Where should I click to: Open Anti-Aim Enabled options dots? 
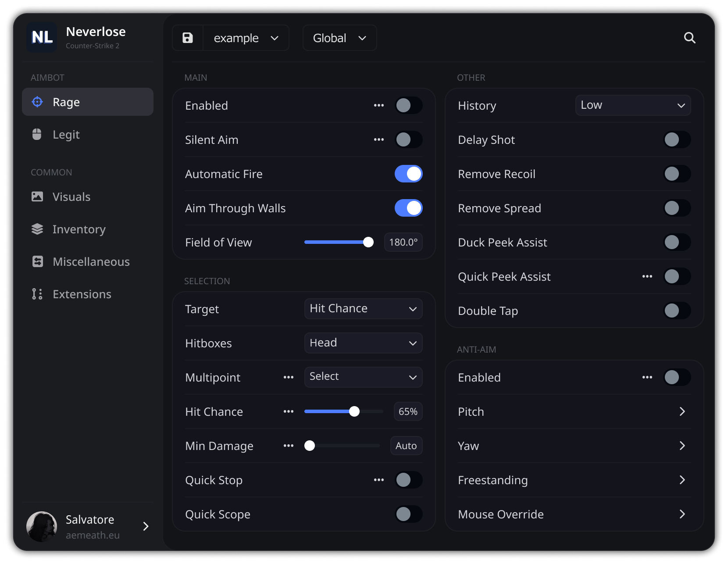click(647, 377)
